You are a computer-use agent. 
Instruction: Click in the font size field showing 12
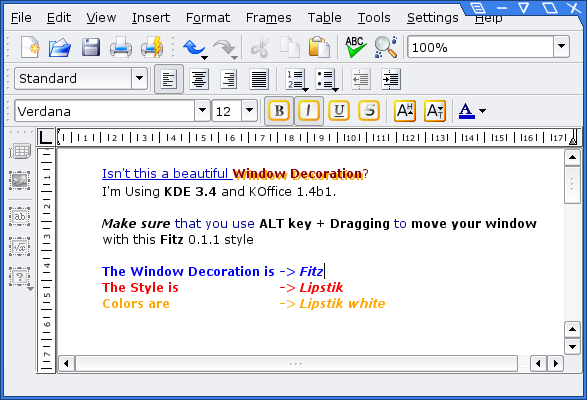click(x=226, y=111)
